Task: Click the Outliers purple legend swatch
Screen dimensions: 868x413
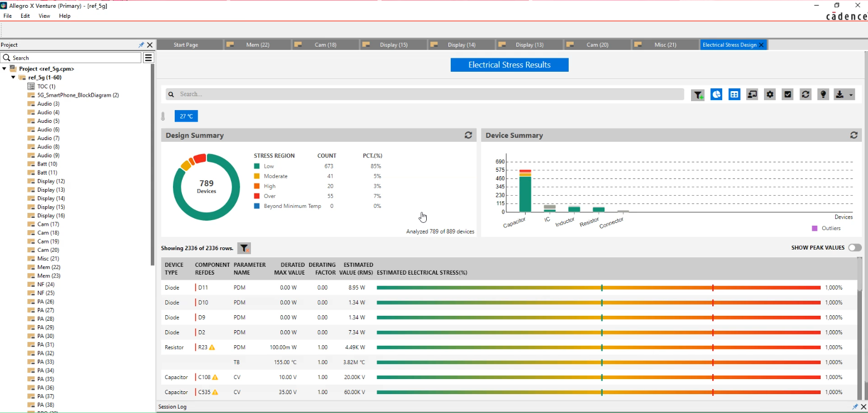Action: point(815,228)
